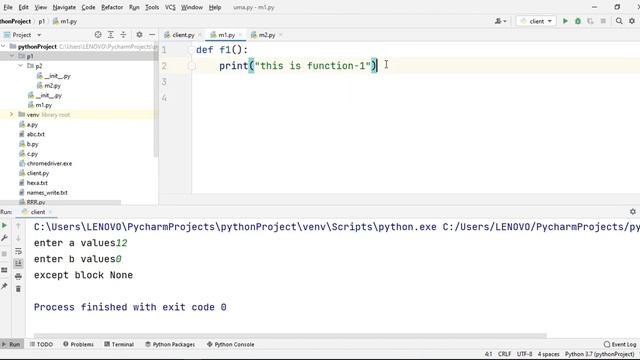This screenshot has width=640, height=360.
Task: Open the Event Log
Action: [x=620, y=344]
